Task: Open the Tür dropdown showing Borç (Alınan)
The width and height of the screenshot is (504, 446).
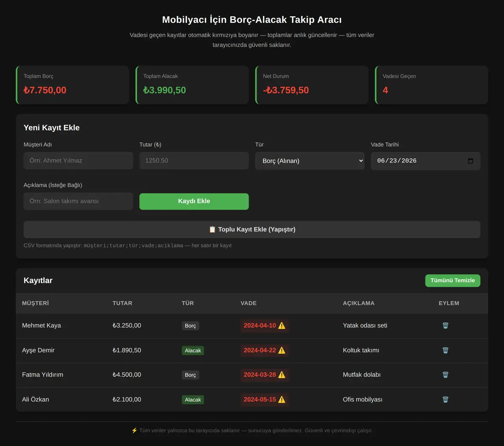Action: tap(310, 161)
